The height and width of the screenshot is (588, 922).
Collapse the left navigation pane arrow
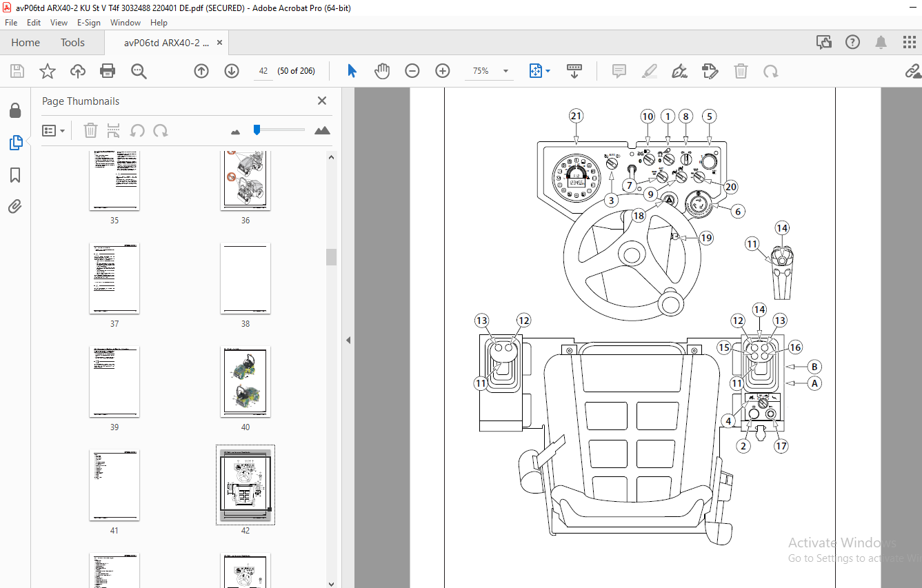348,340
